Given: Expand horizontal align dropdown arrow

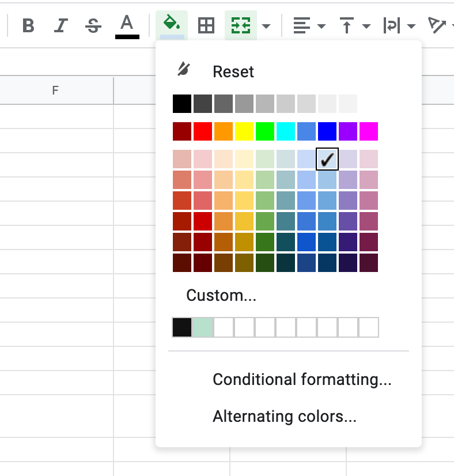Looking at the screenshot, I should 321,26.
